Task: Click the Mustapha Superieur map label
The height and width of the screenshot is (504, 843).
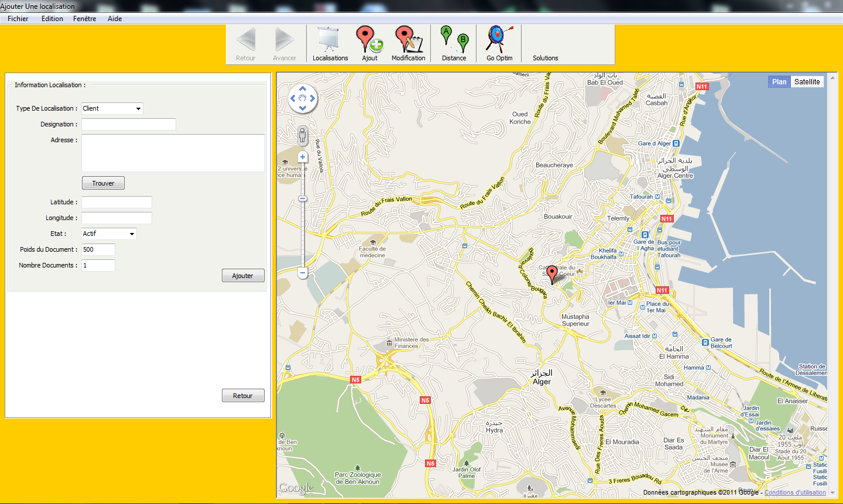Action: click(575, 320)
